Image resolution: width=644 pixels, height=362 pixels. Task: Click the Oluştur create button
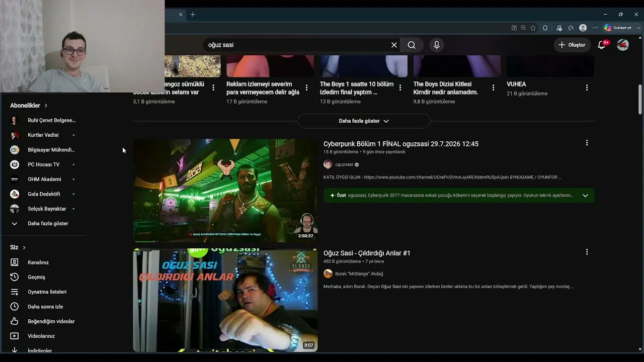coord(572,45)
